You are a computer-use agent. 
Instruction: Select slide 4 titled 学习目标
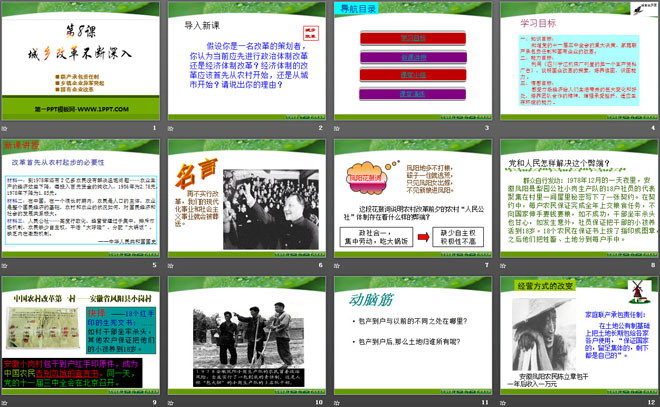[x=579, y=61]
